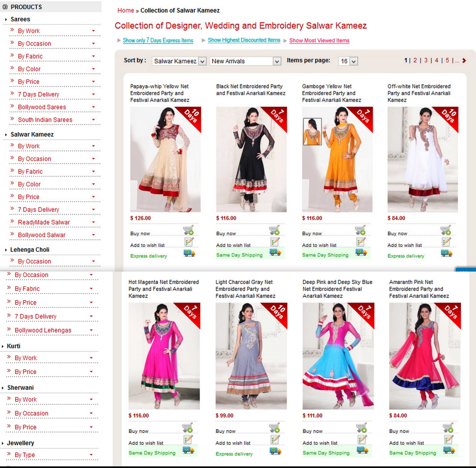Click cart icon for Papaya-whip Yellow Kameez
The height and width of the screenshot is (468, 476).
click(x=188, y=230)
